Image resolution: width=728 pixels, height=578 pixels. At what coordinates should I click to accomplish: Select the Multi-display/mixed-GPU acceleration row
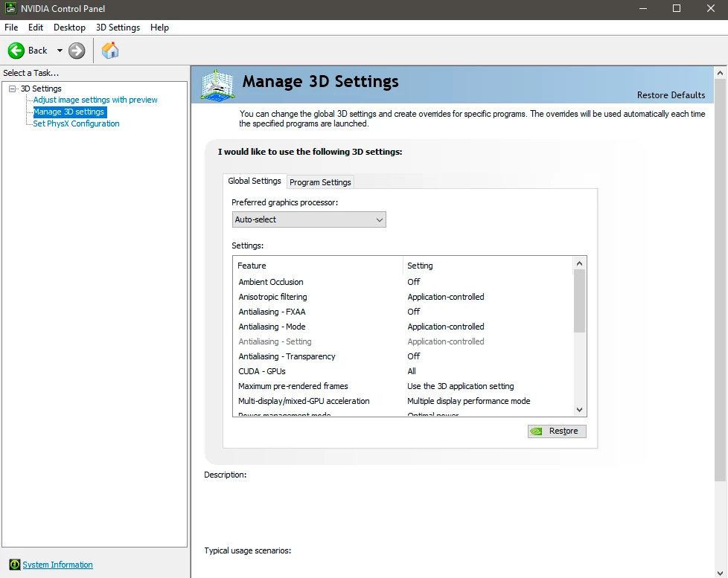point(403,401)
